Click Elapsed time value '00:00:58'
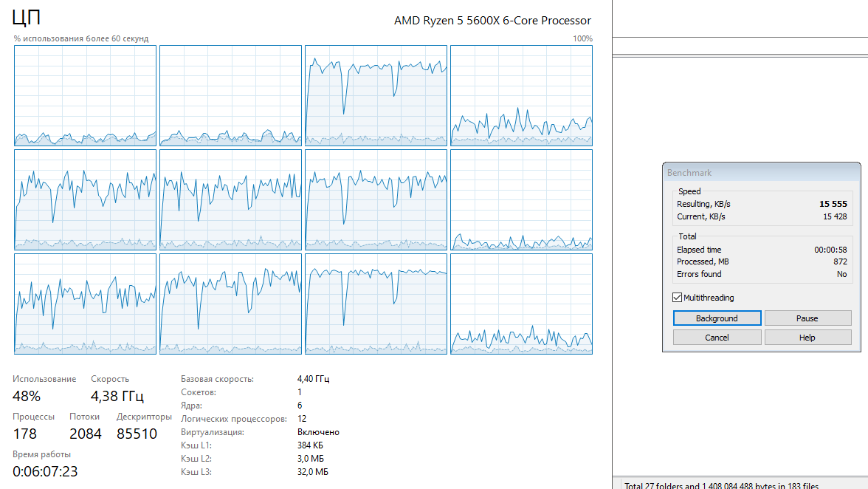This screenshot has width=868, height=489. click(x=830, y=250)
